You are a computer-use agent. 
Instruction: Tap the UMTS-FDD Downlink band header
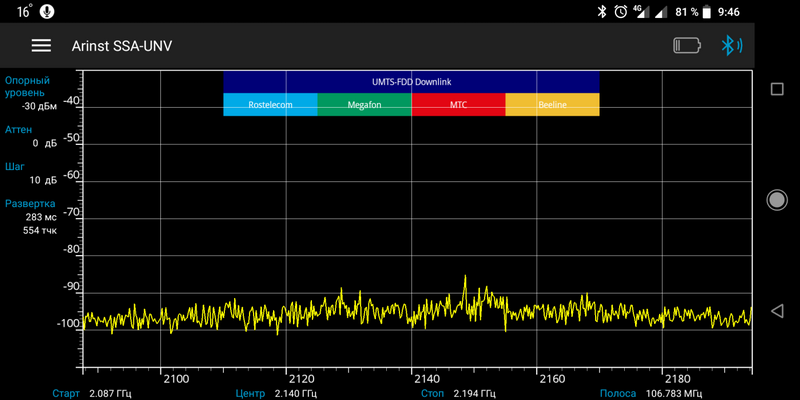tap(411, 81)
